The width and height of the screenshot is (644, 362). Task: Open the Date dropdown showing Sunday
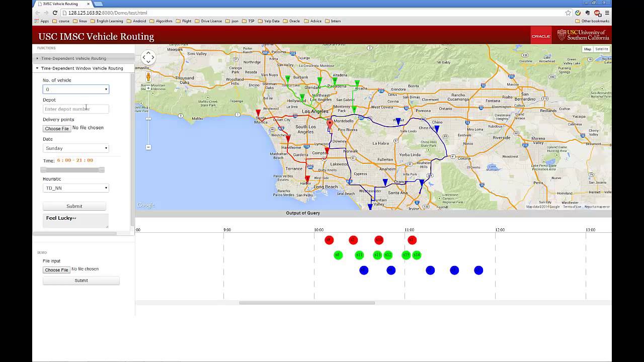76,148
